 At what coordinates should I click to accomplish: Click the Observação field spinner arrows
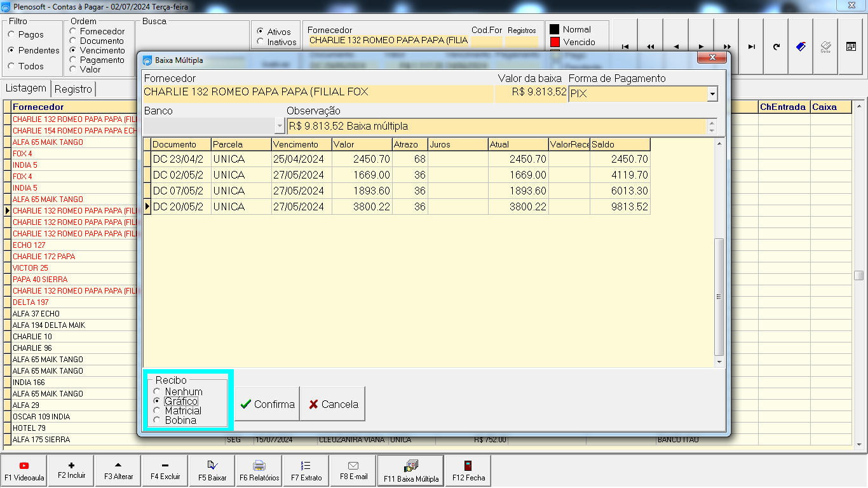pyautogui.click(x=712, y=126)
